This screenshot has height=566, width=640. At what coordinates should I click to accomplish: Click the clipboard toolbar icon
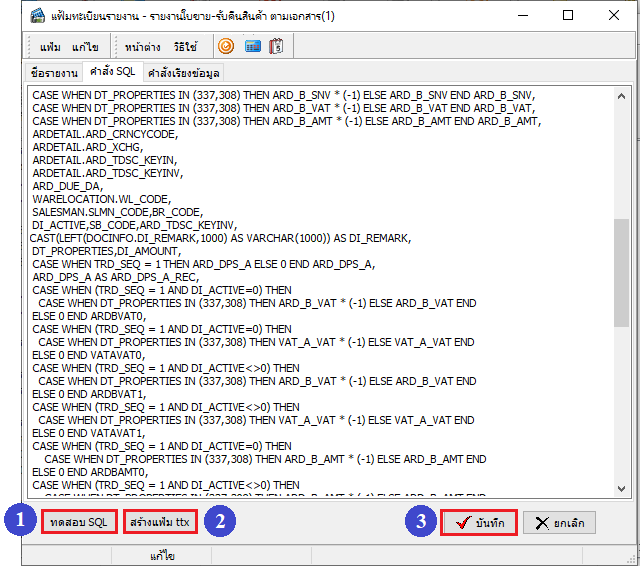pos(277,47)
